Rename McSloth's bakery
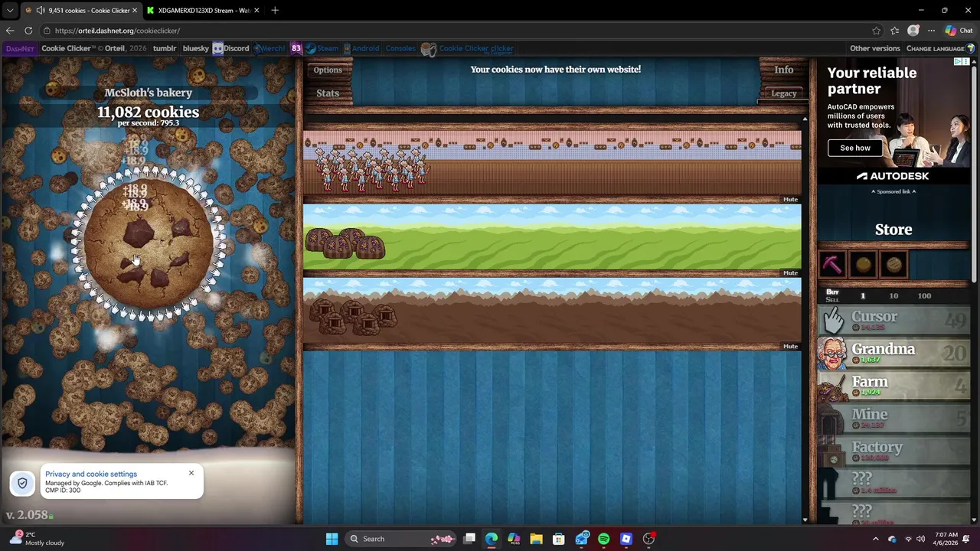Image resolution: width=980 pixels, height=551 pixels. pos(149,93)
